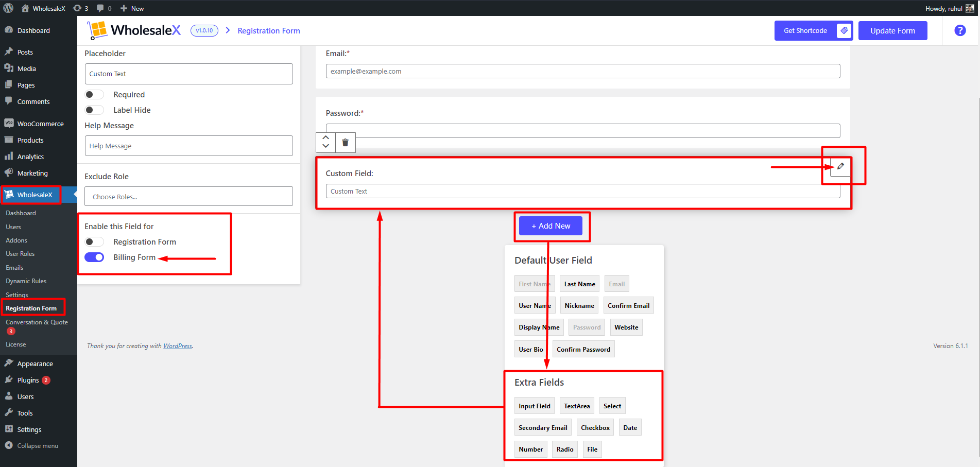The image size is (980, 467).
Task: Click the Help Message input
Action: (x=188, y=146)
